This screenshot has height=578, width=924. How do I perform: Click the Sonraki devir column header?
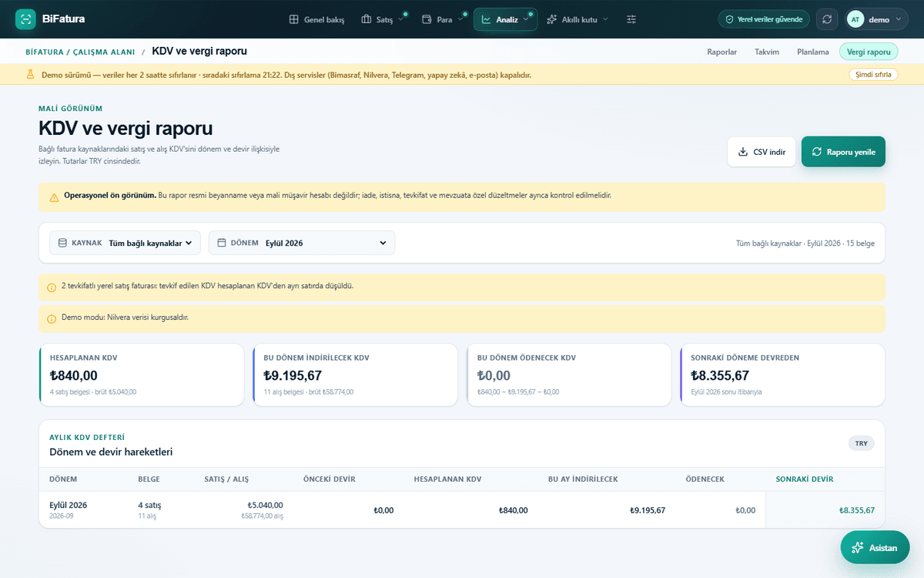(804, 479)
